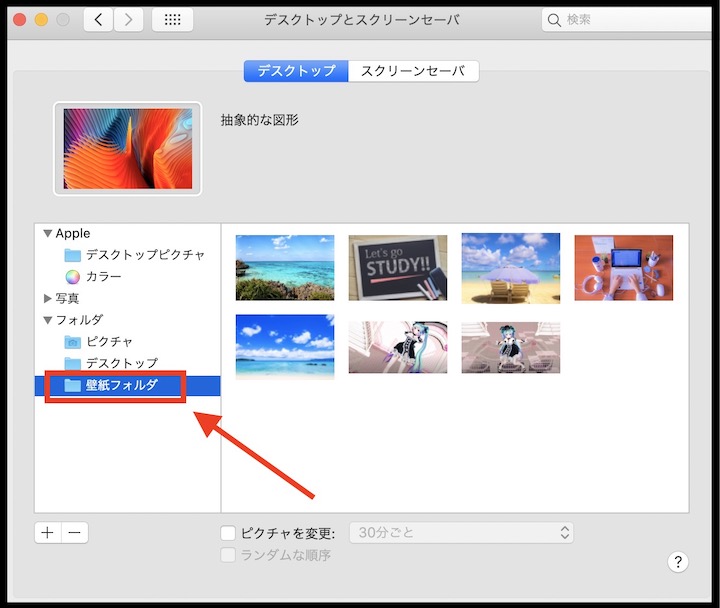The width and height of the screenshot is (720, 608).
Task: Open the 30分ごと interval dropdown
Action: tap(461, 533)
